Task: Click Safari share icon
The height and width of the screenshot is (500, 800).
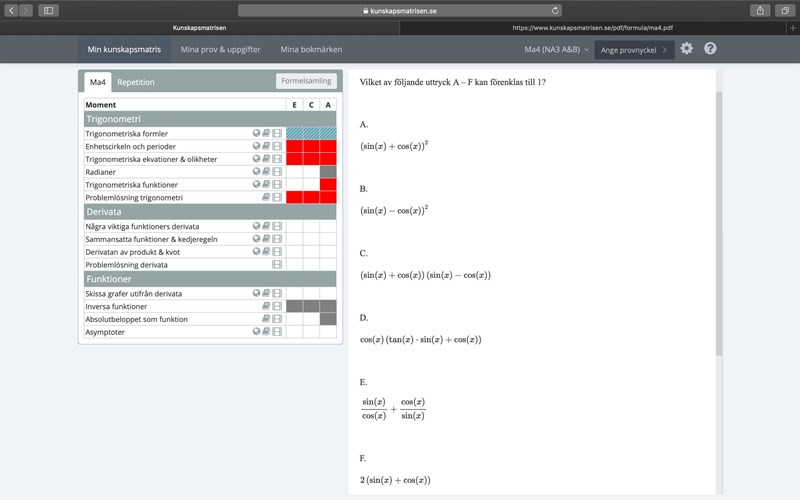Action: click(759, 10)
